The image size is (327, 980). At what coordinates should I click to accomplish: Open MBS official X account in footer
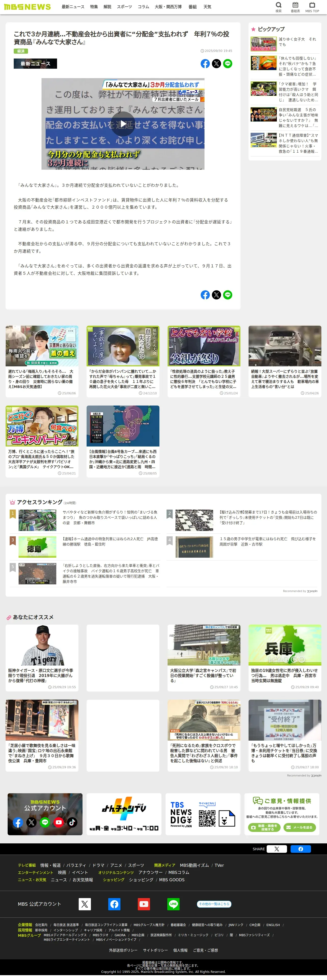(85, 904)
